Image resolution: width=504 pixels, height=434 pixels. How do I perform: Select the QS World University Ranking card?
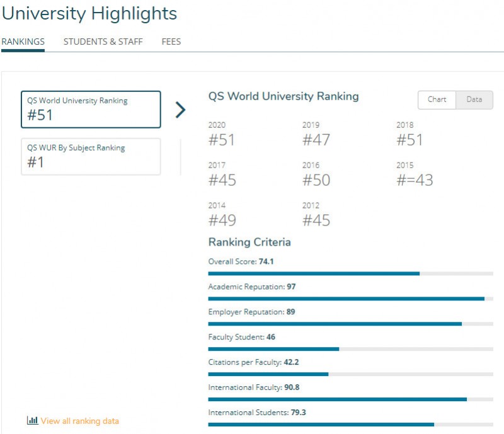pos(91,109)
